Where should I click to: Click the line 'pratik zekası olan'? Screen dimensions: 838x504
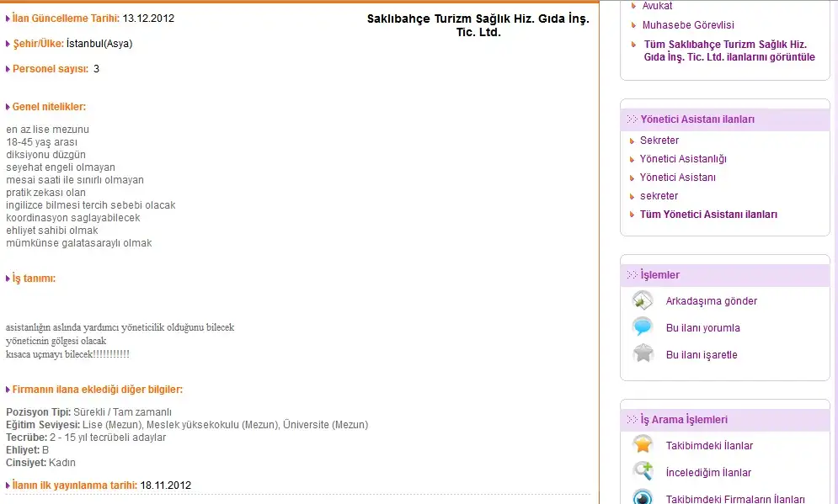coord(46,193)
